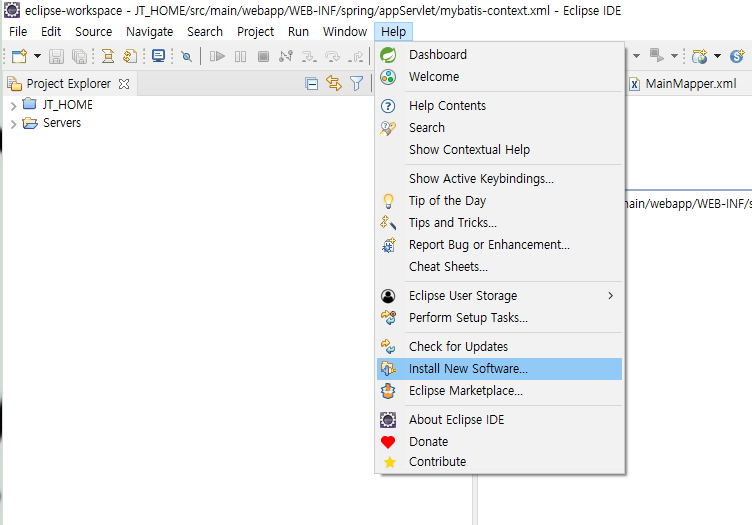Choose Install New Software

pyautogui.click(x=499, y=369)
